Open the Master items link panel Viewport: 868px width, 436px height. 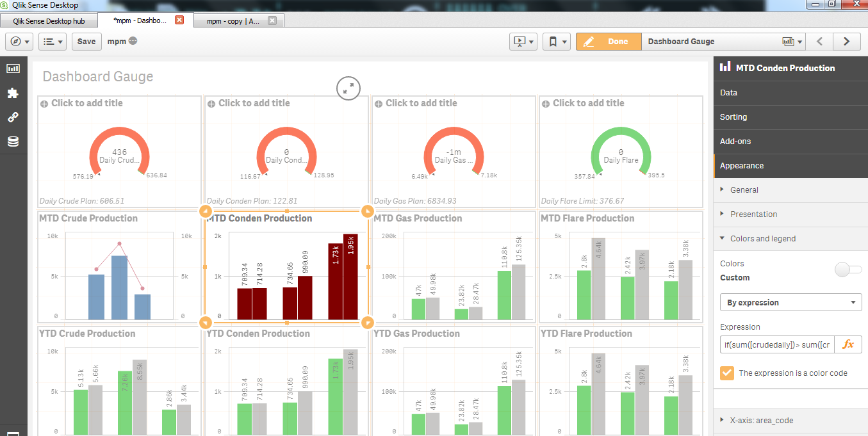[13, 117]
